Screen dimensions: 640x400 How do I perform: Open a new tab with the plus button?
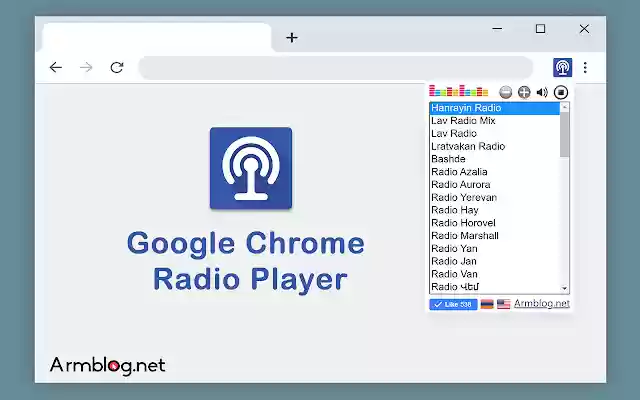tap(292, 38)
